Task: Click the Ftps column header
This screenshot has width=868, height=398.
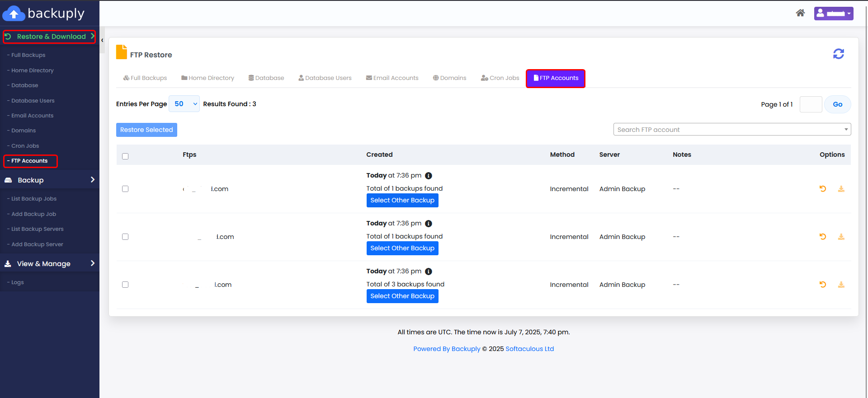Action: 189,155
